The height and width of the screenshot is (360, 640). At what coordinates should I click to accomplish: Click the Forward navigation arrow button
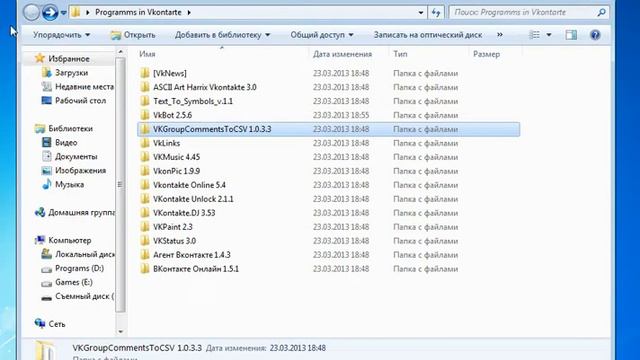coord(50,13)
